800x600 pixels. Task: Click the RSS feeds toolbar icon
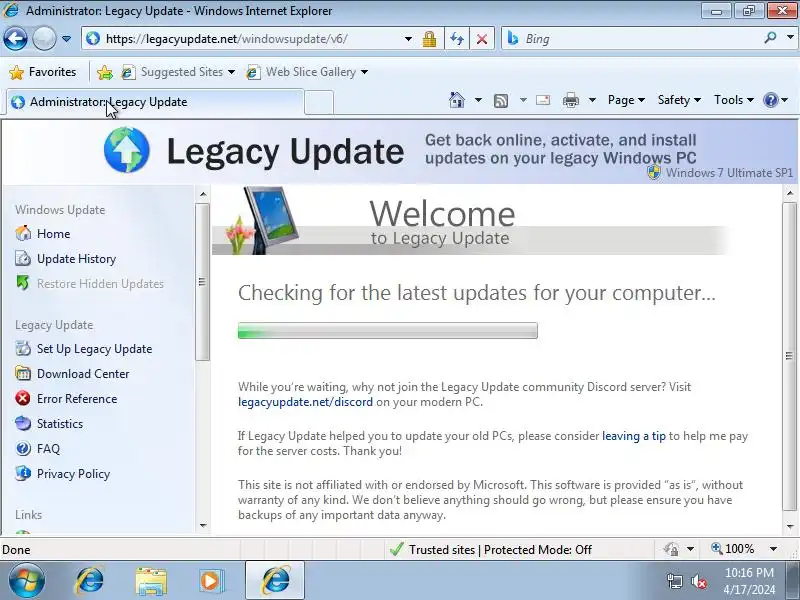pyautogui.click(x=501, y=101)
